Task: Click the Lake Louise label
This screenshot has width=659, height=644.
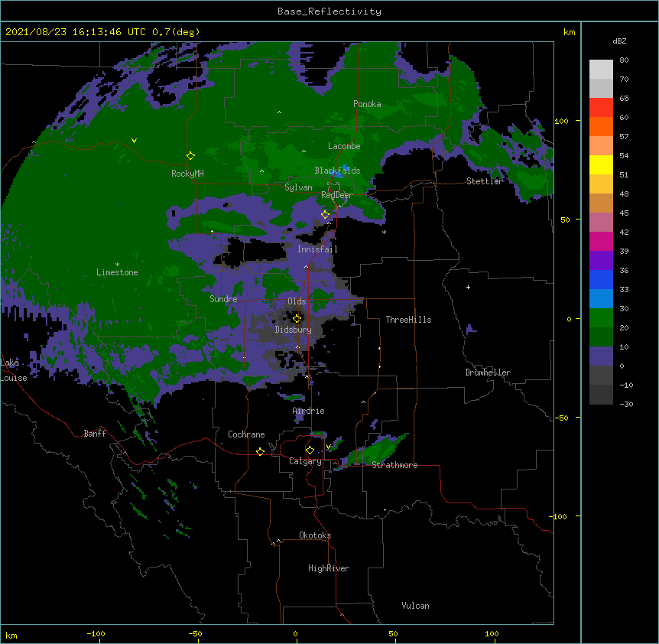Action: pos(14,370)
